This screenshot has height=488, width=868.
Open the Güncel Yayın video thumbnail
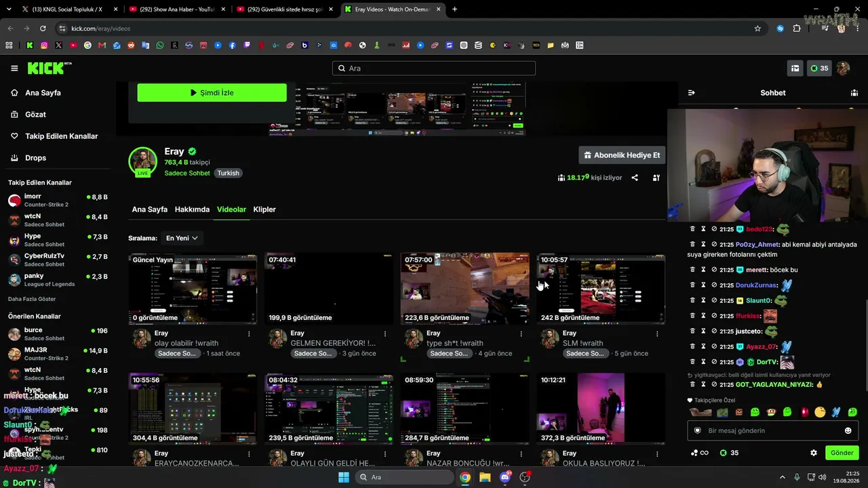(x=193, y=289)
